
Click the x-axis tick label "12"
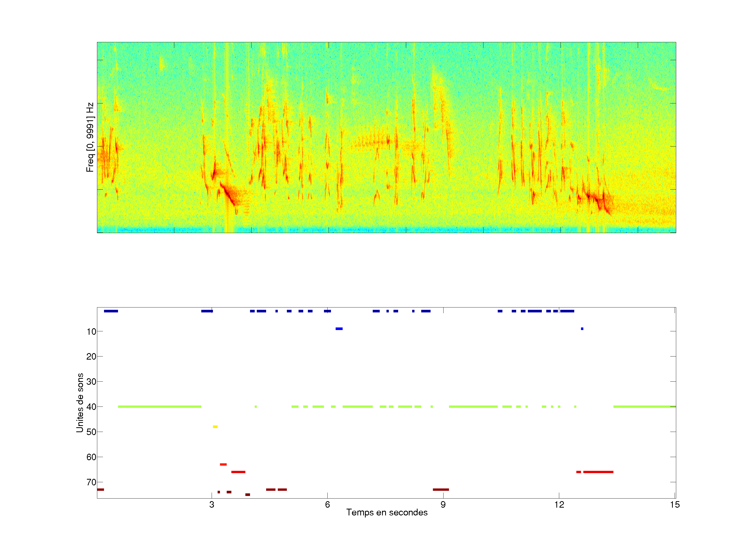559,505
